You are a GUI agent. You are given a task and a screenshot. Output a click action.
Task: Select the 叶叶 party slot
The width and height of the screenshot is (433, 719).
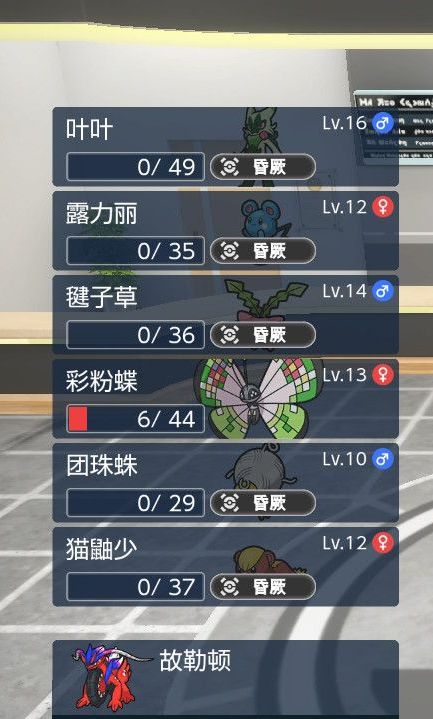click(x=226, y=147)
